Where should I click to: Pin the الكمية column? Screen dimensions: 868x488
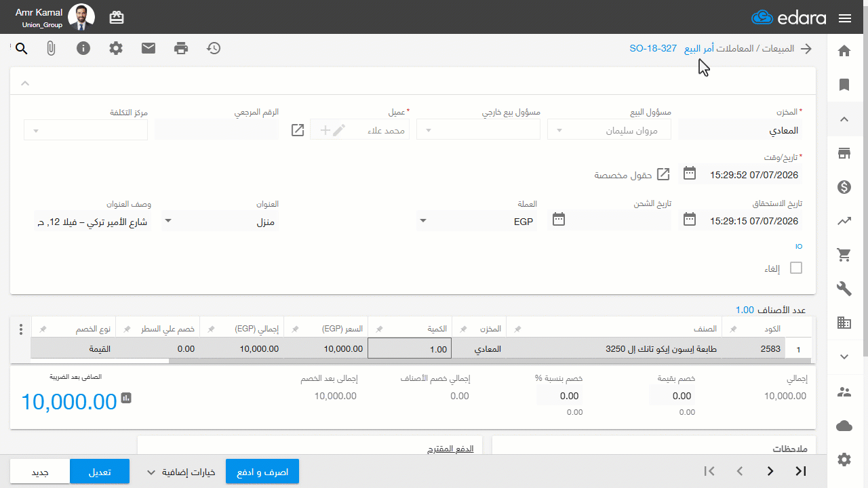(x=379, y=329)
